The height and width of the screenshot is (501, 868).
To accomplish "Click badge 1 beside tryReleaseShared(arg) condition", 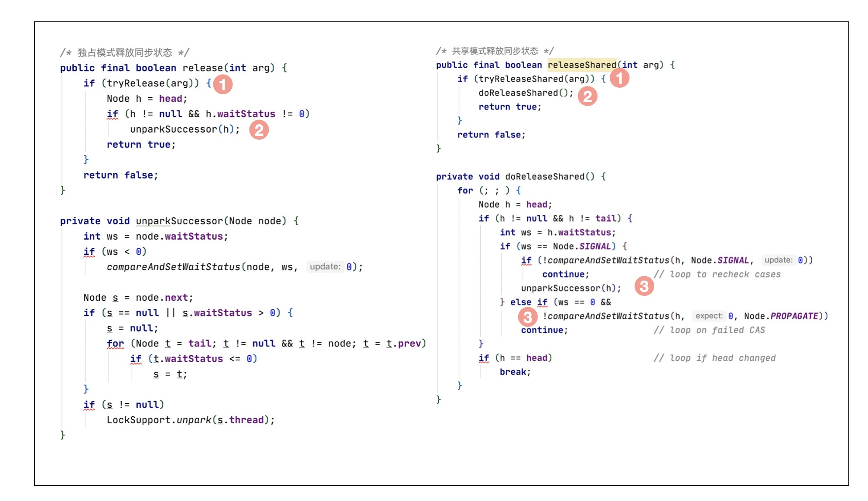I will 619,79.
